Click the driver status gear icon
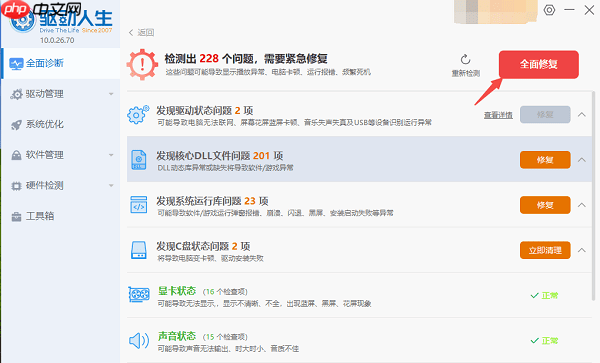Image resolution: width=600 pixels, height=363 pixels. 138,114
